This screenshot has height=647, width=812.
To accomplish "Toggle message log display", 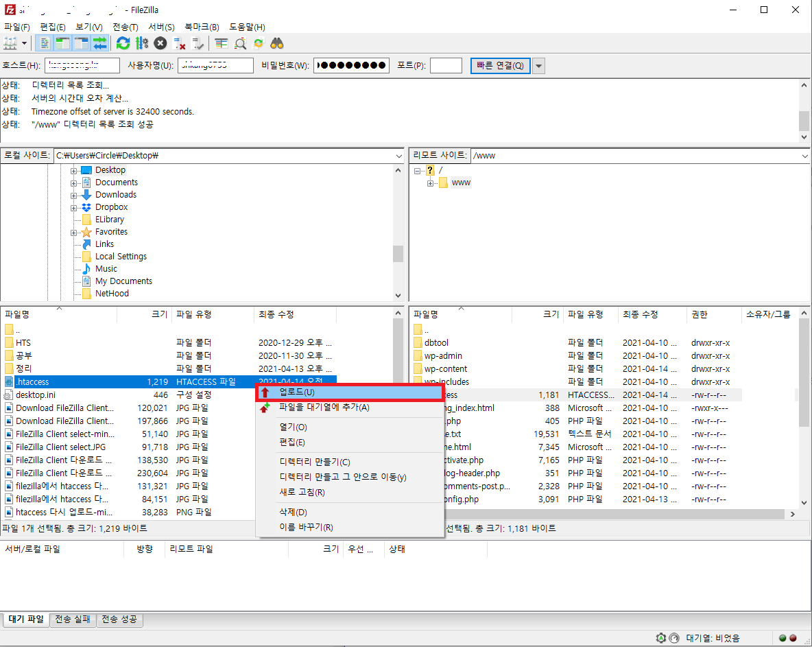I will click(x=45, y=43).
